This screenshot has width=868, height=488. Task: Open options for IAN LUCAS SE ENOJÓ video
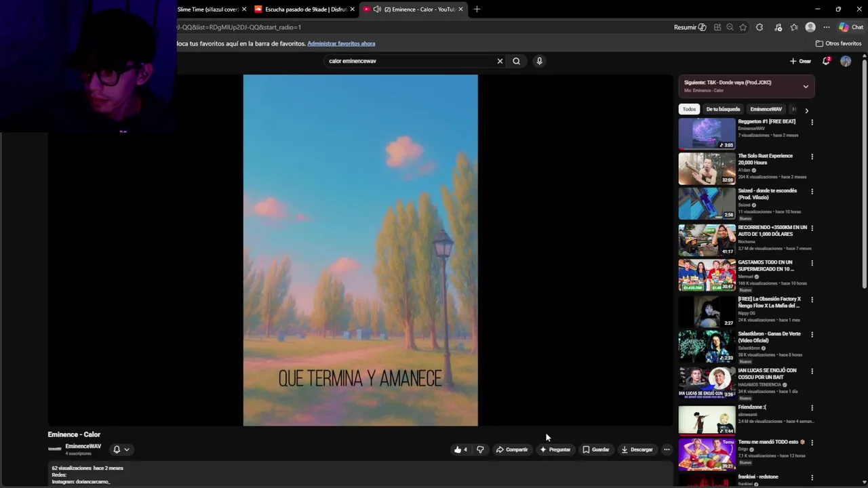tap(812, 371)
